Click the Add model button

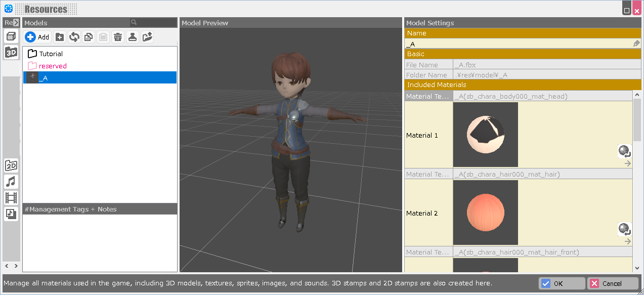pyautogui.click(x=37, y=37)
